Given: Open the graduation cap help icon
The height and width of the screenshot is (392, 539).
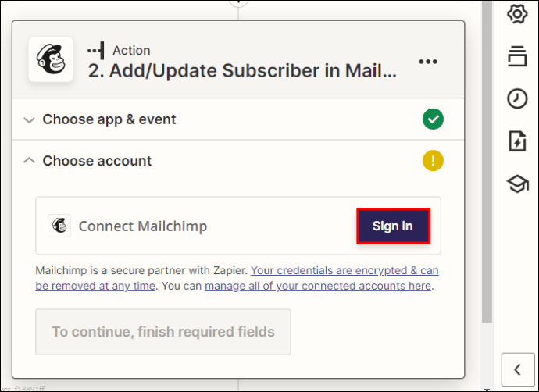Looking at the screenshot, I should click(x=517, y=184).
